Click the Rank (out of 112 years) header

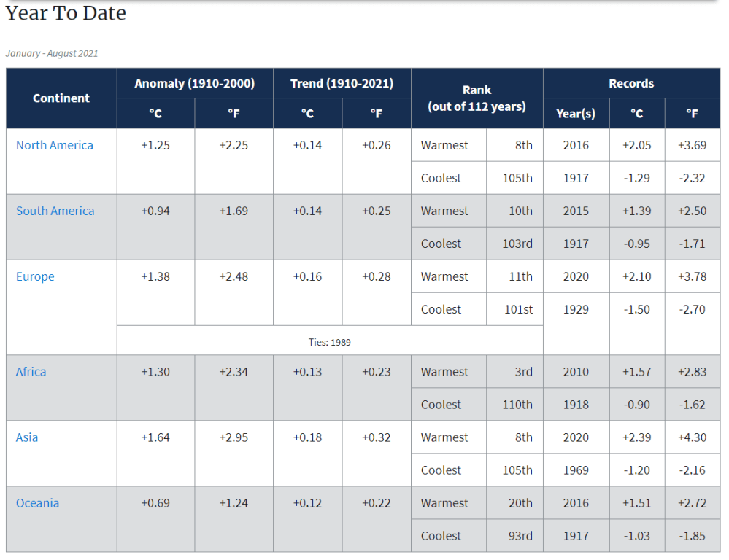477,98
